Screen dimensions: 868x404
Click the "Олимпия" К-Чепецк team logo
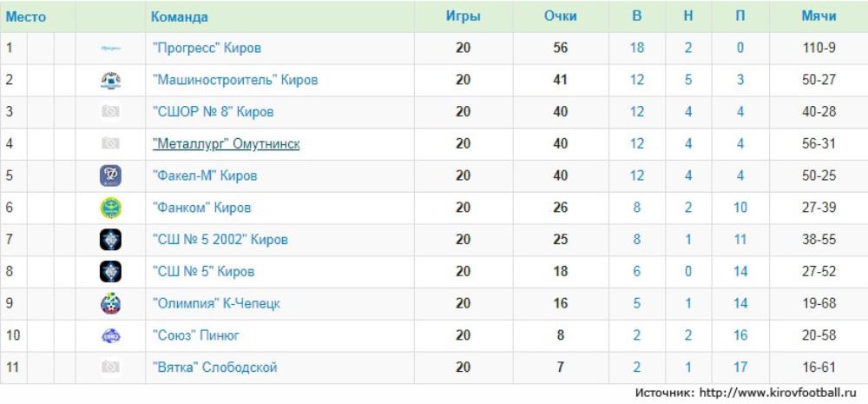point(110,303)
